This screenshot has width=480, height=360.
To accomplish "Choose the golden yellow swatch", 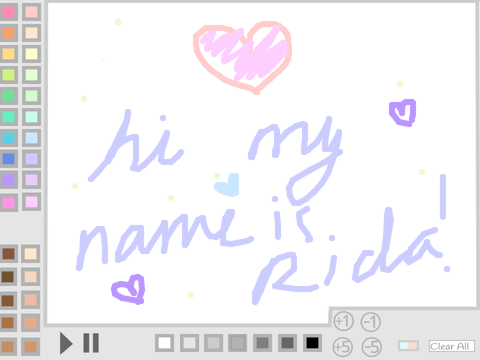I will (x=9, y=54).
